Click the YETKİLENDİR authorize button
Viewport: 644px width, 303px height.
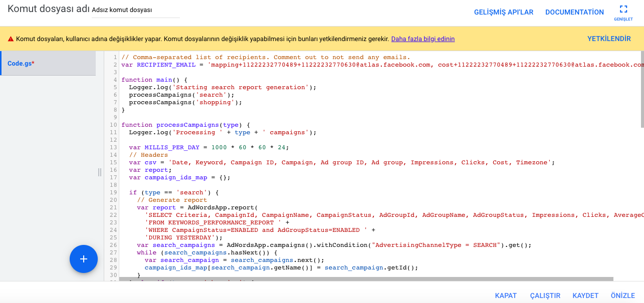[x=609, y=39]
